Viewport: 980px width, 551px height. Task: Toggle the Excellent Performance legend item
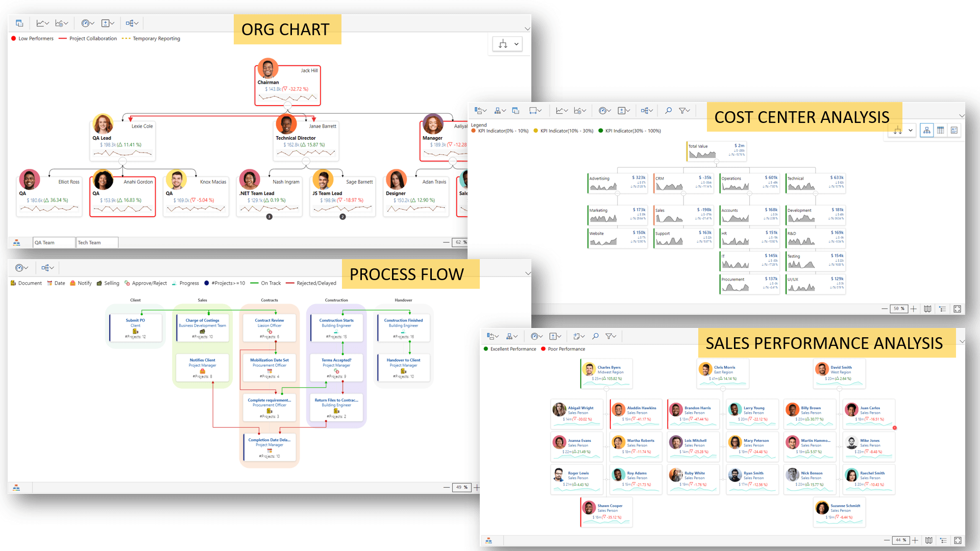(510, 349)
